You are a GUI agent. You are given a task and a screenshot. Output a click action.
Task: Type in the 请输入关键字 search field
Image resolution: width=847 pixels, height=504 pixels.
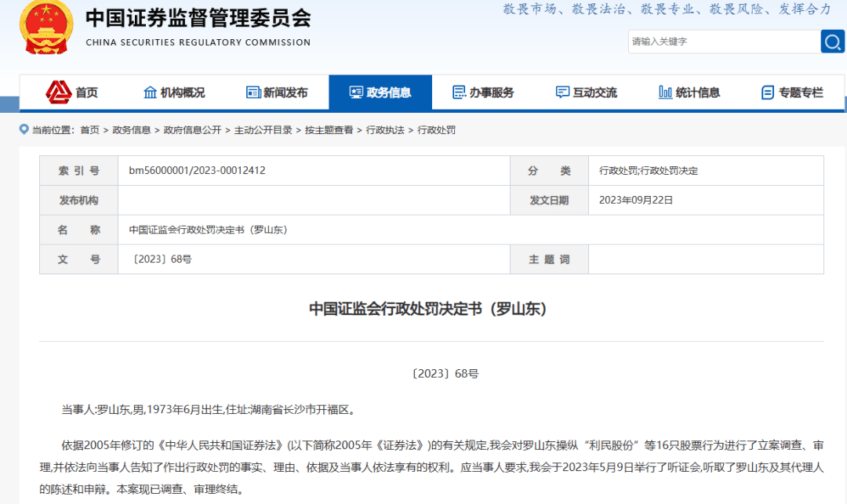pyautogui.click(x=722, y=42)
